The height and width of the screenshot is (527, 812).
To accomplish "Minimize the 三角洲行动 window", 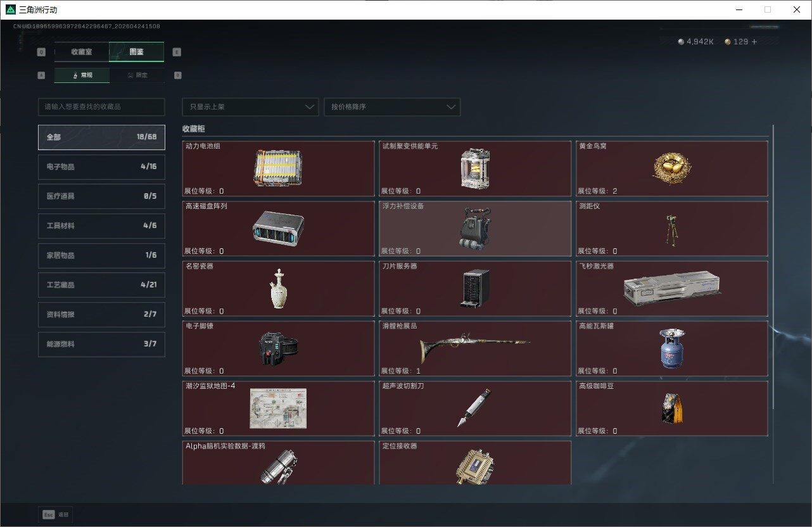I will point(739,10).
